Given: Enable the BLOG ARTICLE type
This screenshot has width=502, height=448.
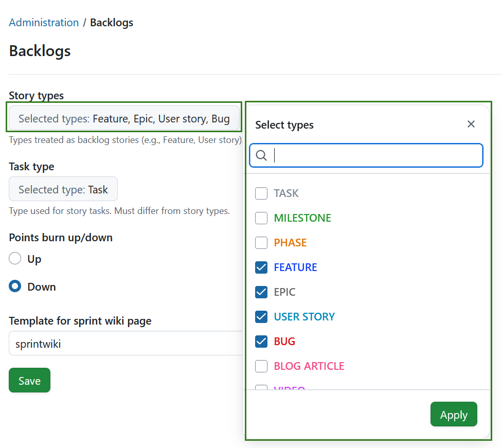Looking at the screenshot, I should (x=261, y=366).
